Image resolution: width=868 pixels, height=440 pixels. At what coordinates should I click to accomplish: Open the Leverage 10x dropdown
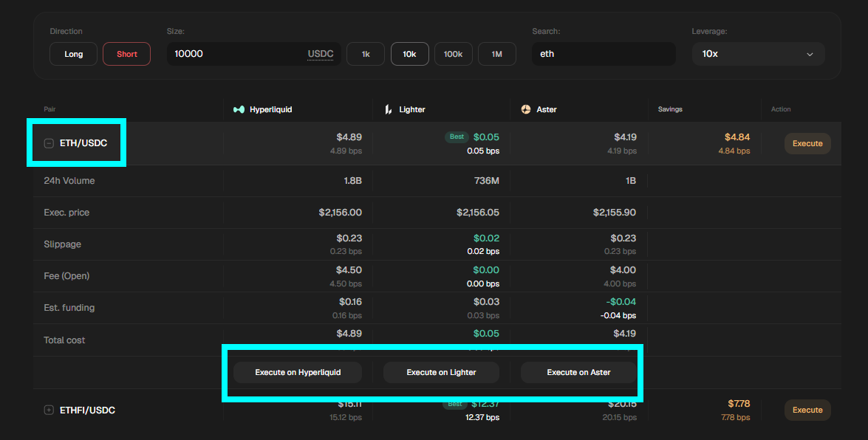(x=758, y=54)
